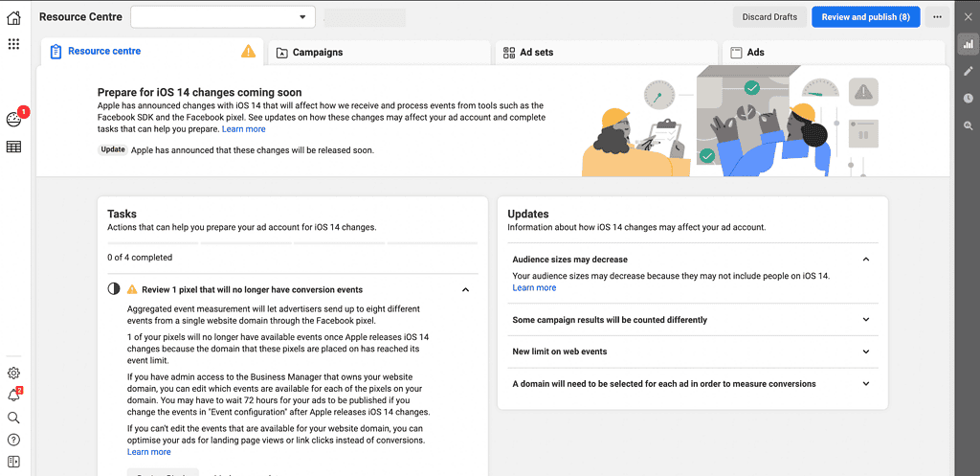Expand 'New limit on web events' update
The width and height of the screenshot is (980, 476).
692,351
